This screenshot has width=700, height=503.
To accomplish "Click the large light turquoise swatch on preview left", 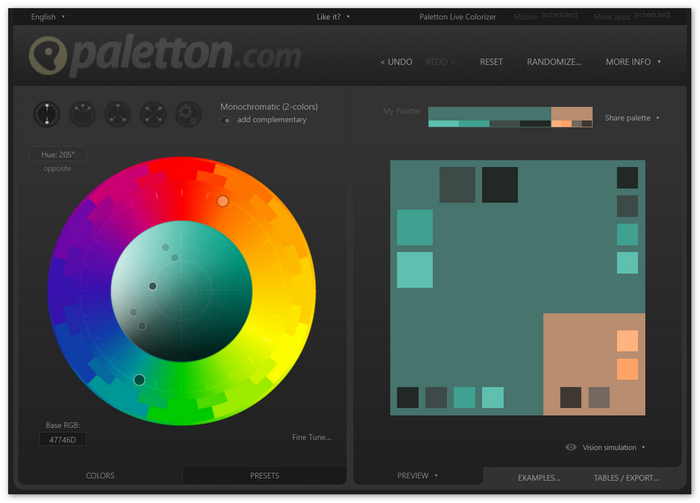I will point(415,270).
